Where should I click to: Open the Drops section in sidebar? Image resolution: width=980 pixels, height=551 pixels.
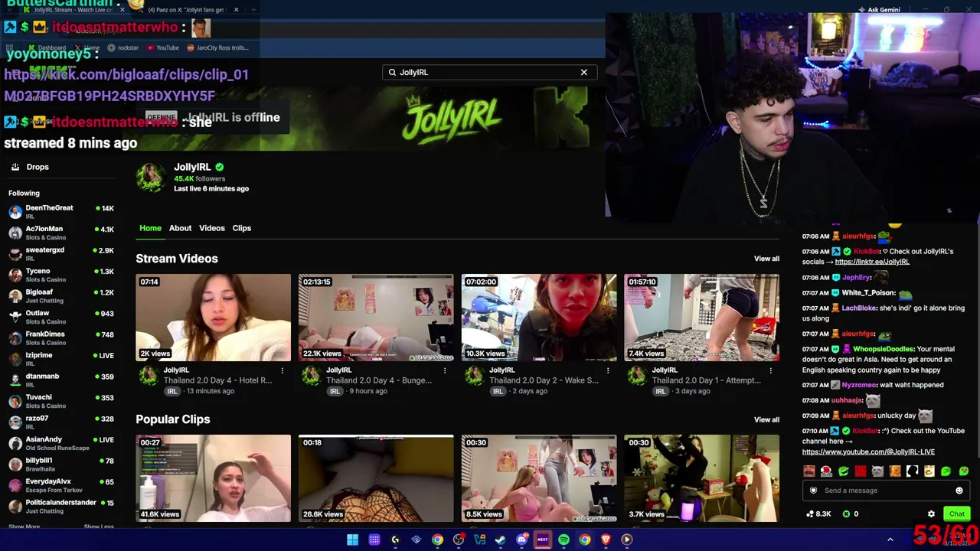pyautogui.click(x=30, y=167)
